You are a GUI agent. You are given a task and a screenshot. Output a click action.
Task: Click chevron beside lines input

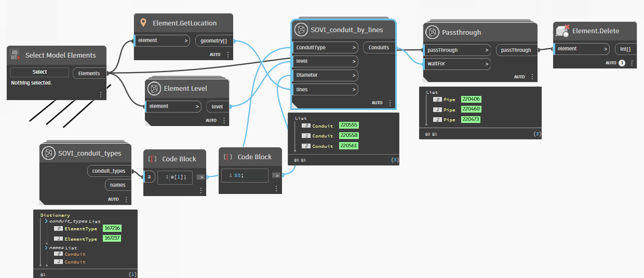point(354,90)
